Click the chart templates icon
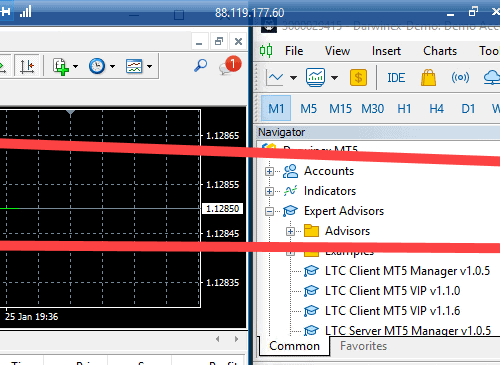The image size is (500, 365). point(134,66)
